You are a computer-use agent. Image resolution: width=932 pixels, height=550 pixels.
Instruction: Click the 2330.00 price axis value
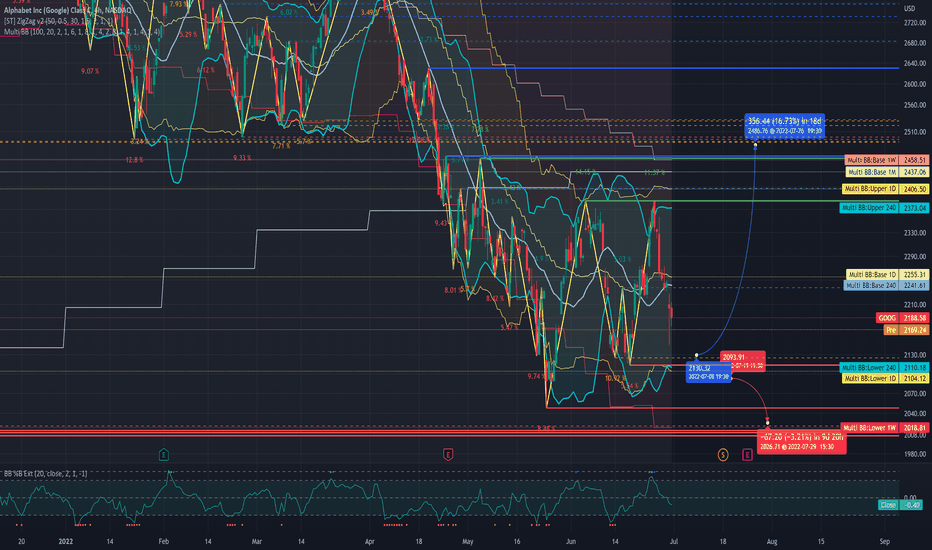point(915,233)
